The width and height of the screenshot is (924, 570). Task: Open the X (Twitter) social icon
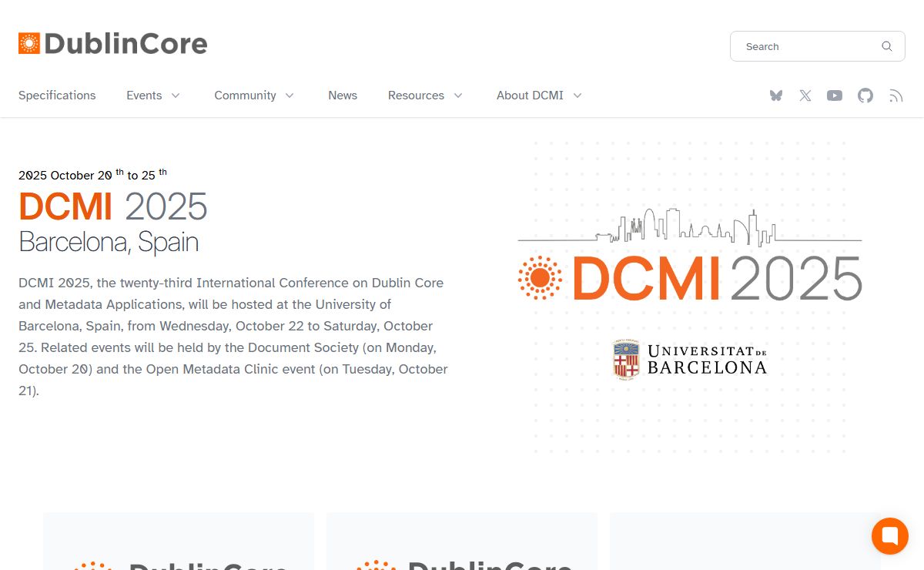pos(805,96)
